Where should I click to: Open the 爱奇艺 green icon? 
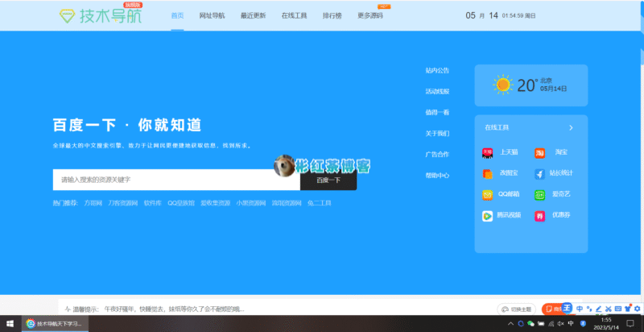pos(539,195)
